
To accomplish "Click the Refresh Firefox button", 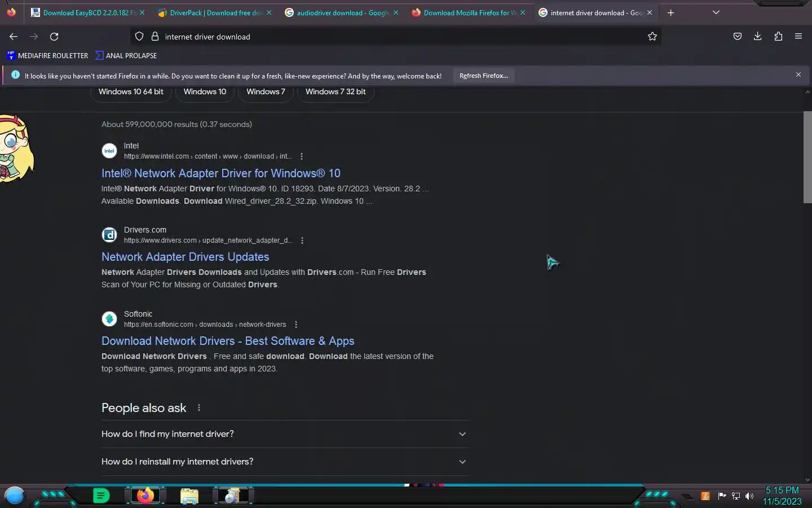I will pos(484,76).
